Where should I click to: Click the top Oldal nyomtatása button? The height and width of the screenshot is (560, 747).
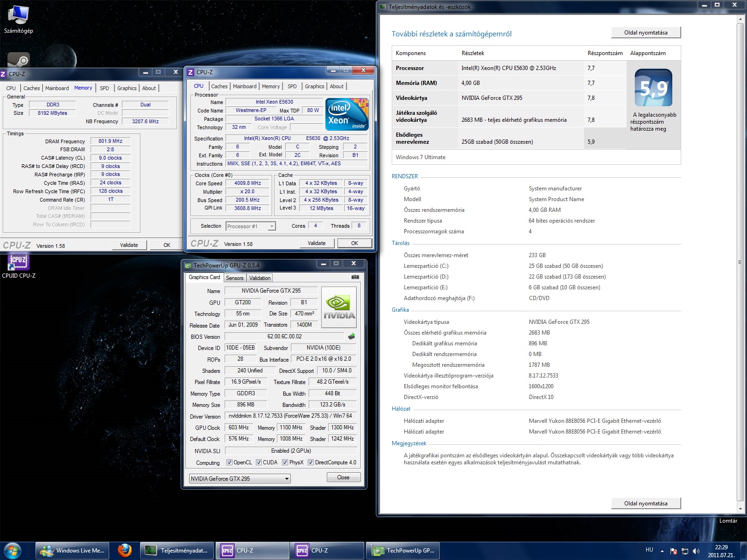pos(646,33)
